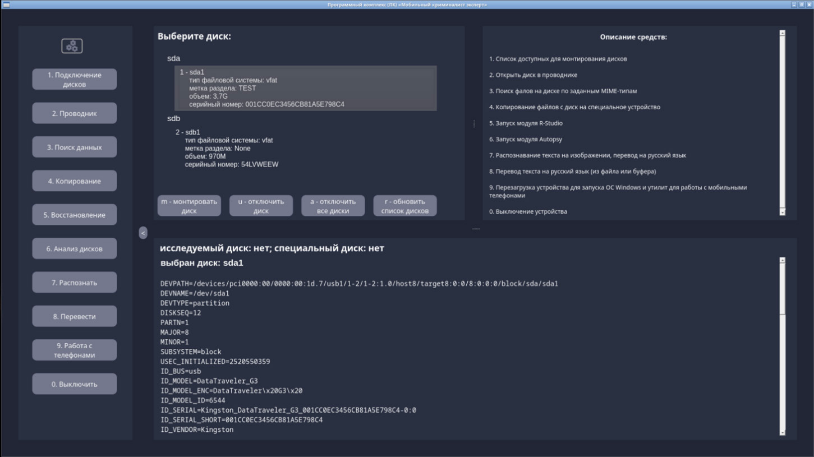Click 'Описание средств:' heading
Viewport: 814px width, 457px height.
(x=633, y=37)
